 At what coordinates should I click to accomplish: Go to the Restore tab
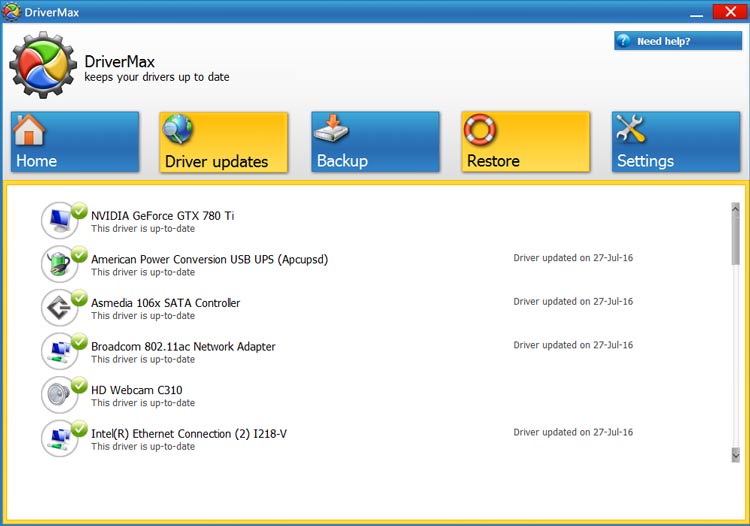[526, 142]
